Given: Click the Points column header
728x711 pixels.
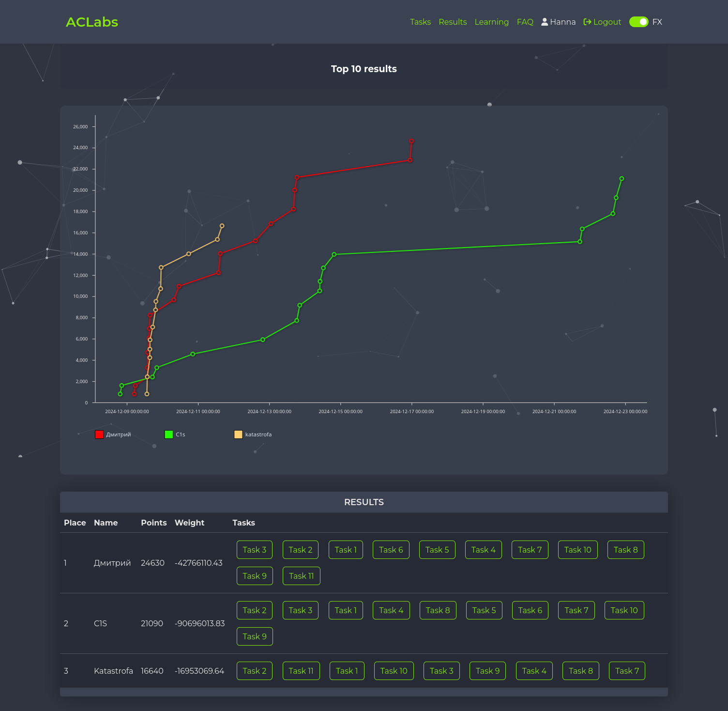Looking at the screenshot, I should pyautogui.click(x=153, y=523).
